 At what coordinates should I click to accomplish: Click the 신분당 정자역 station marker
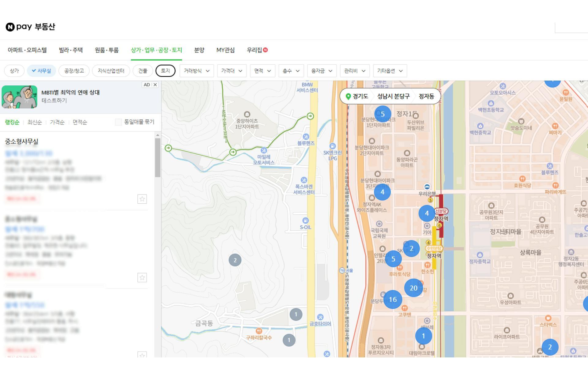[441, 211]
